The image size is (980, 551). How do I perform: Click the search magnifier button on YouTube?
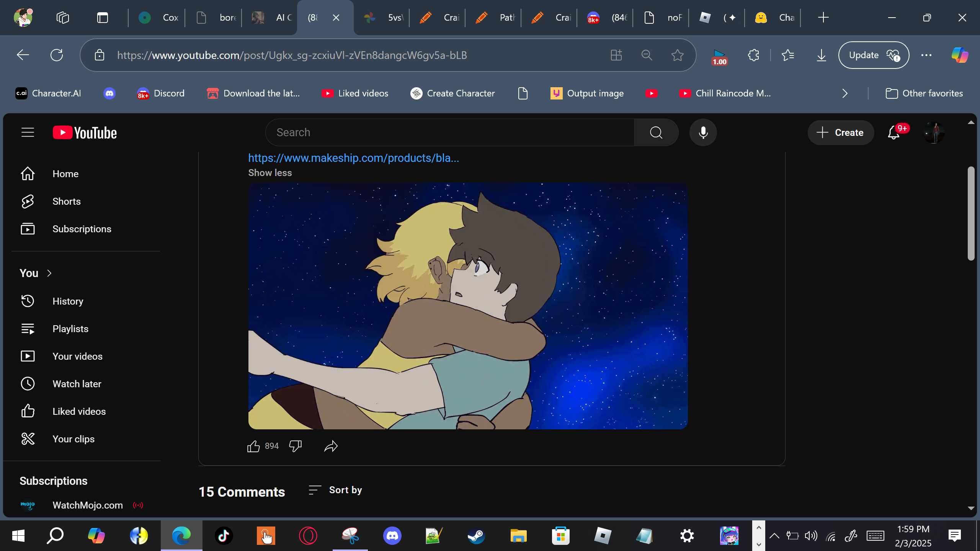coord(656,132)
